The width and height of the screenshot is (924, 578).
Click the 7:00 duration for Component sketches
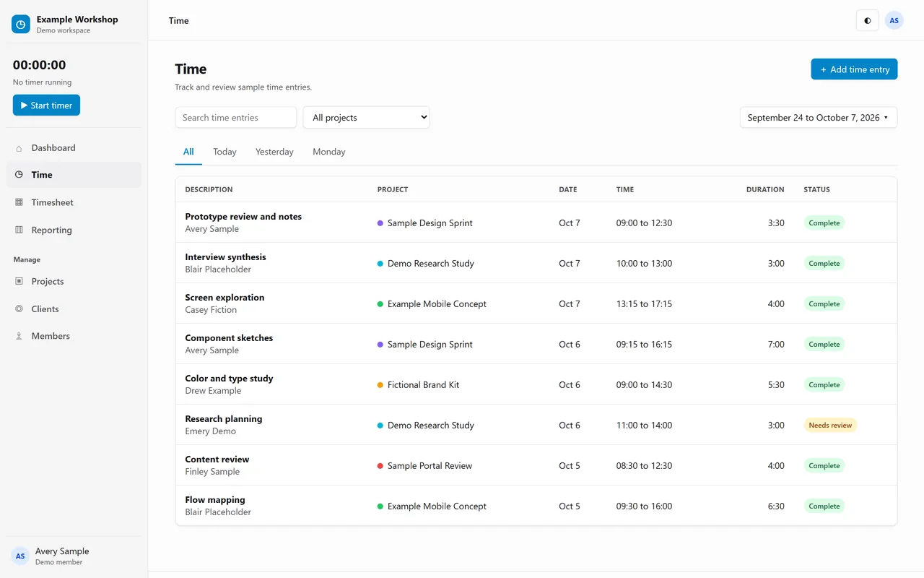pyautogui.click(x=776, y=345)
